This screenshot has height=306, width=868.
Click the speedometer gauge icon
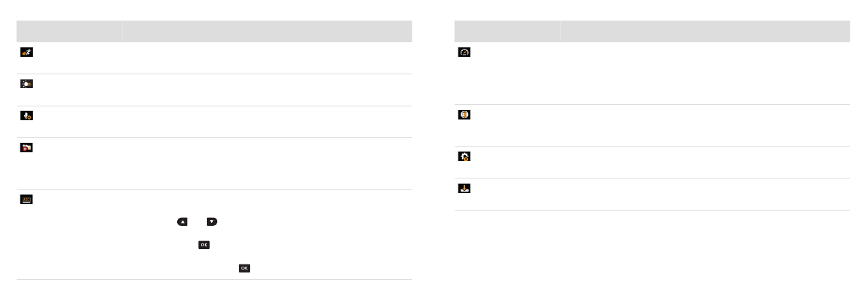pyautogui.click(x=464, y=52)
